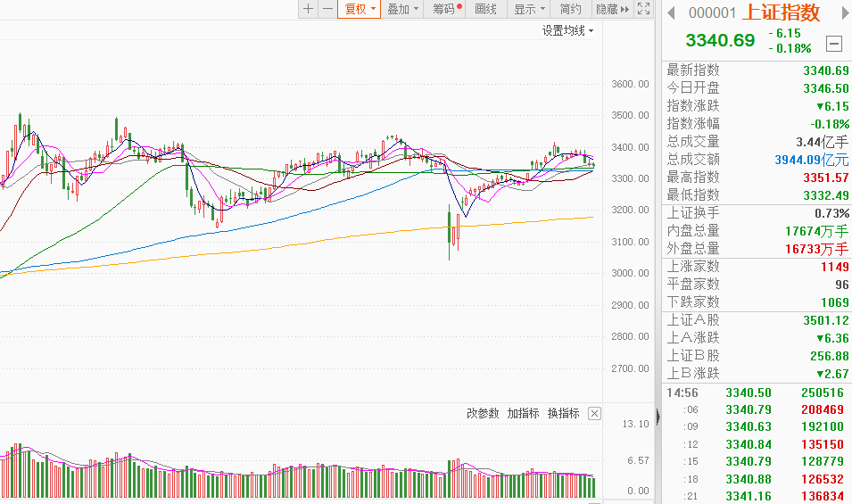Close the volume indicator panel

point(595,414)
